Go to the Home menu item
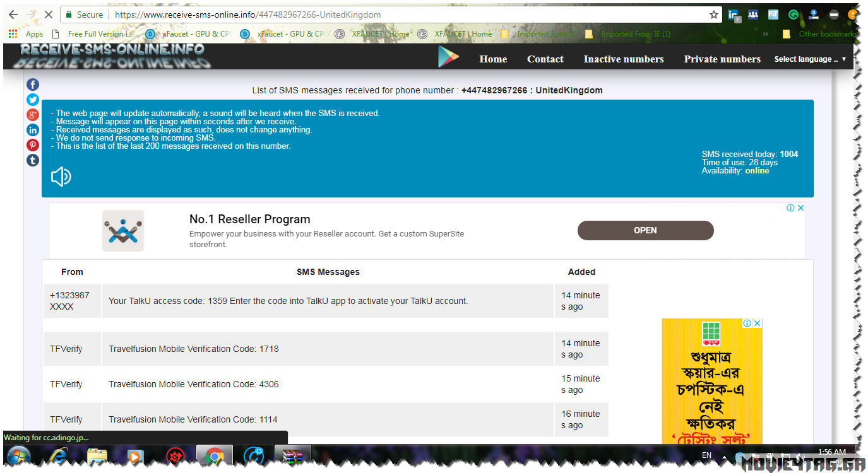The image size is (868, 473). 493,59
